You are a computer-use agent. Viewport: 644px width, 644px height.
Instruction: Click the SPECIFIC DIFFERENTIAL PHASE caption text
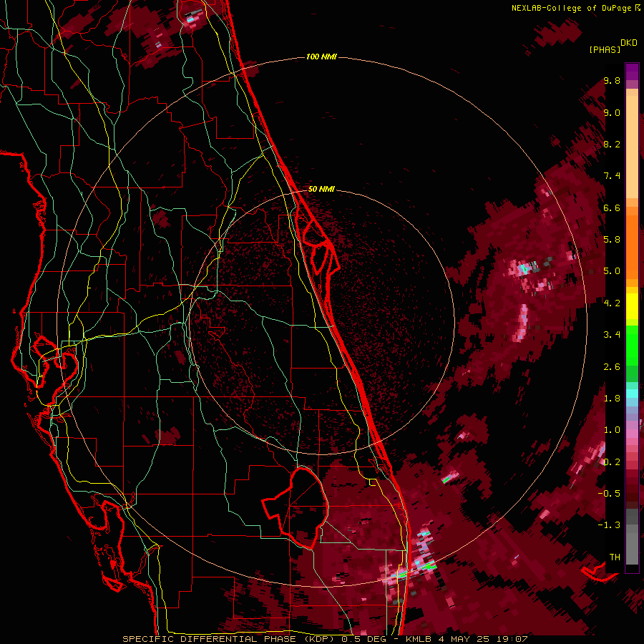tap(210, 639)
